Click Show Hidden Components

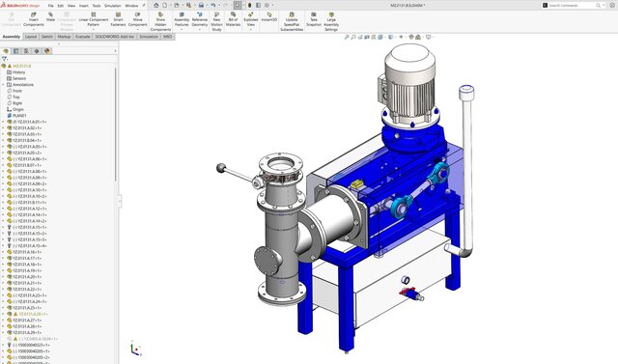pos(160,21)
